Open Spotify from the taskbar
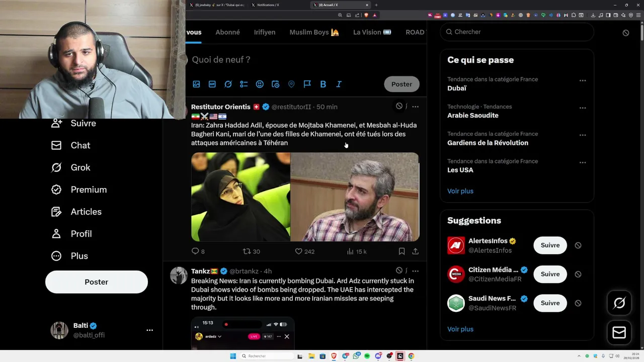Viewport: 644px width, 362px height. (x=367, y=356)
